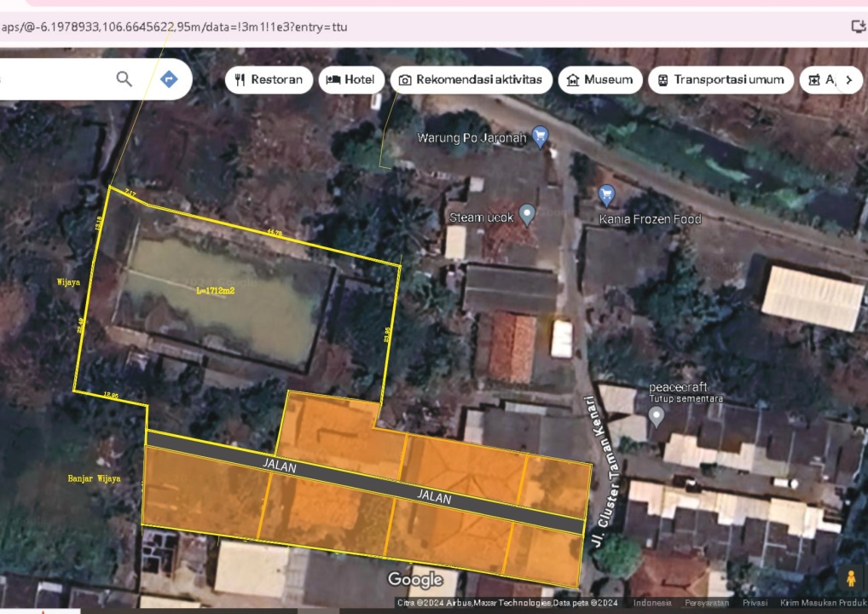Open Street View with the Pegman icon
The width and height of the screenshot is (868, 614).
point(849,578)
